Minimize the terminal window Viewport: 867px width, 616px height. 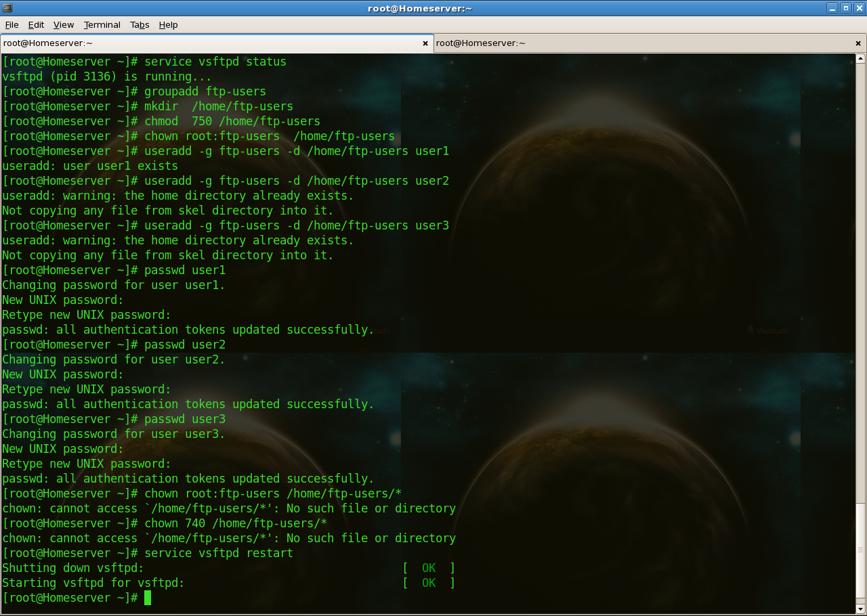[x=832, y=8]
